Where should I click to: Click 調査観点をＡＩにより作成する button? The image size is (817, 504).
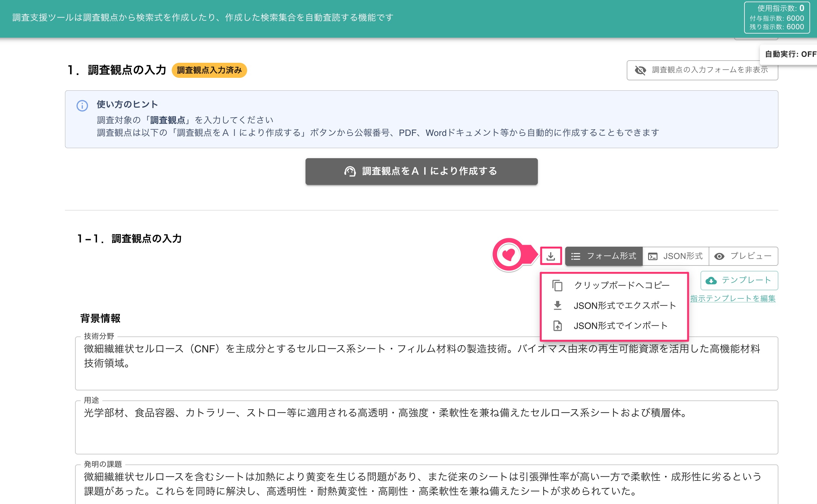pyautogui.click(x=421, y=171)
